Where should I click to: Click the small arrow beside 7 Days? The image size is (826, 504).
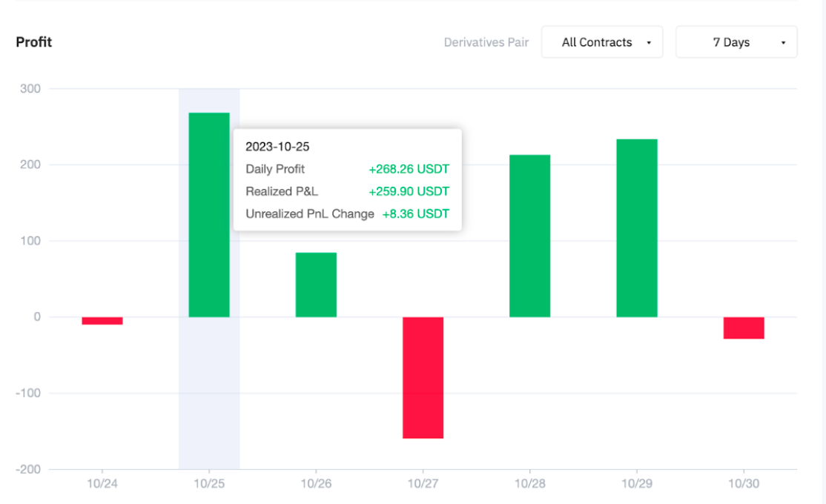[783, 43]
